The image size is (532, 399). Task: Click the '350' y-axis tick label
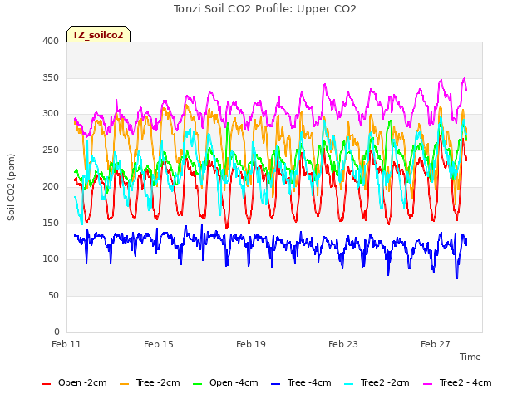pos(51,77)
